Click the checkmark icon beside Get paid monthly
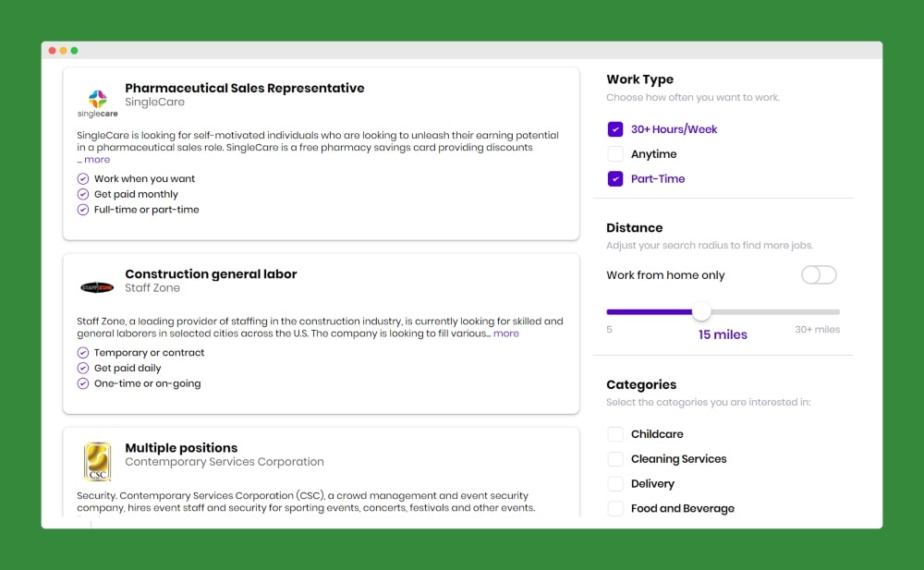Image resolution: width=924 pixels, height=570 pixels. [83, 195]
